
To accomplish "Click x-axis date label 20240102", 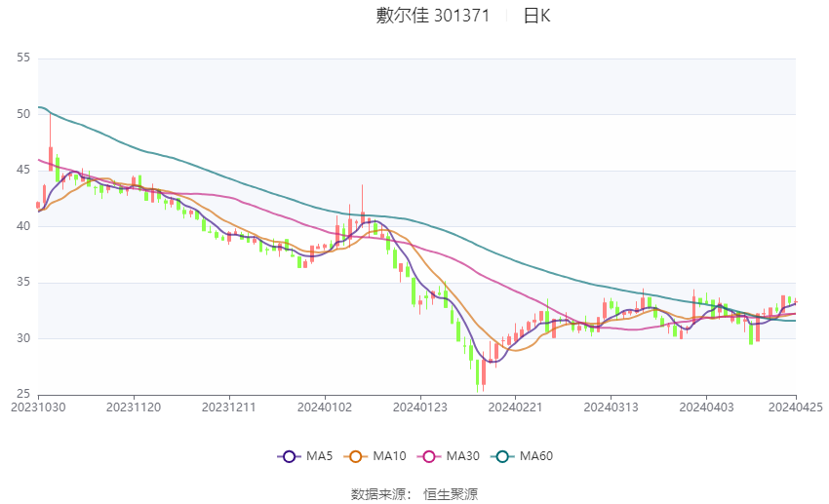I will (x=325, y=407).
